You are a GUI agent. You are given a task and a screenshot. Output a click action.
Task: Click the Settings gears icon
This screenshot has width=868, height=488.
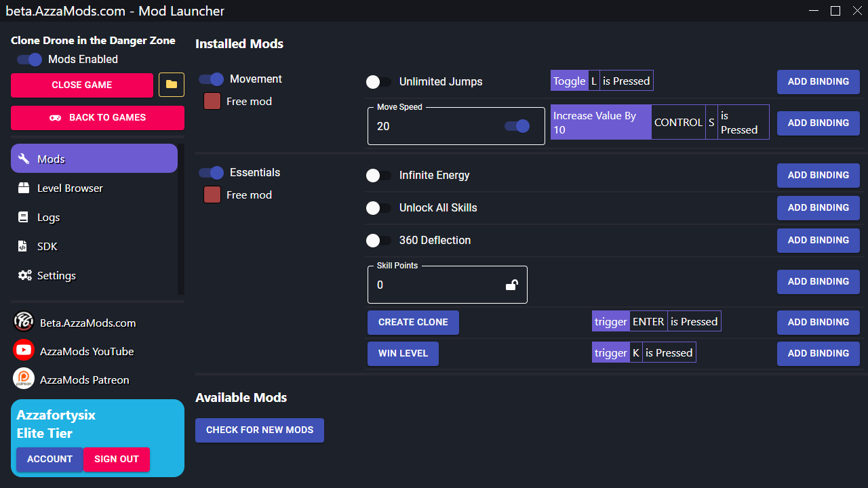point(25,275)
